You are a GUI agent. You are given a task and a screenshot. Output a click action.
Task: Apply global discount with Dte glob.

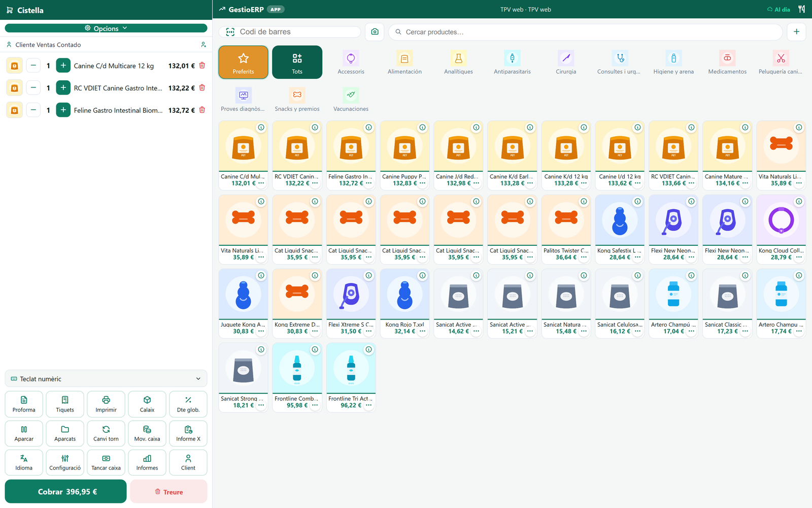tap(188, 404)
